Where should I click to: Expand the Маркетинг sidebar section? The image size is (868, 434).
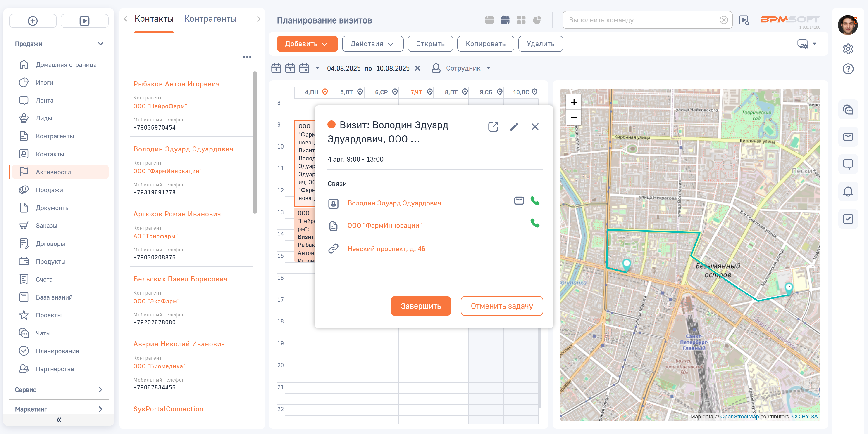pos(59,409)
